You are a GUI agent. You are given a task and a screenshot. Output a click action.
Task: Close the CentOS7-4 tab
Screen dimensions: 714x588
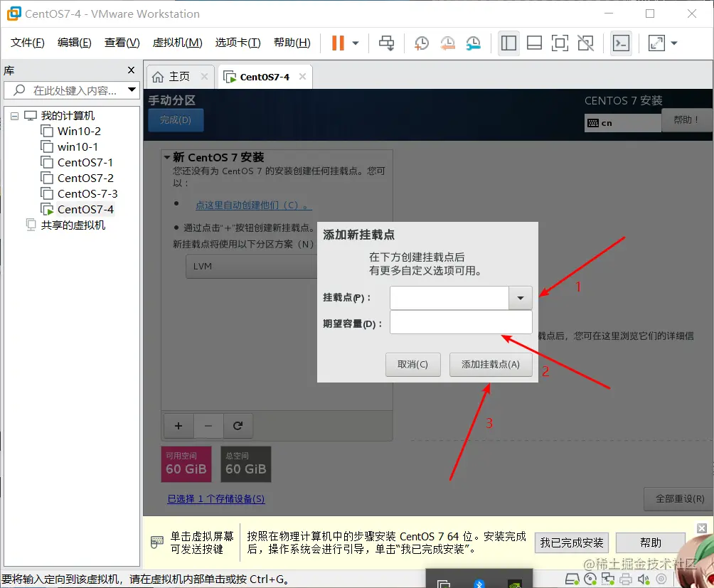tap(302, 77)
